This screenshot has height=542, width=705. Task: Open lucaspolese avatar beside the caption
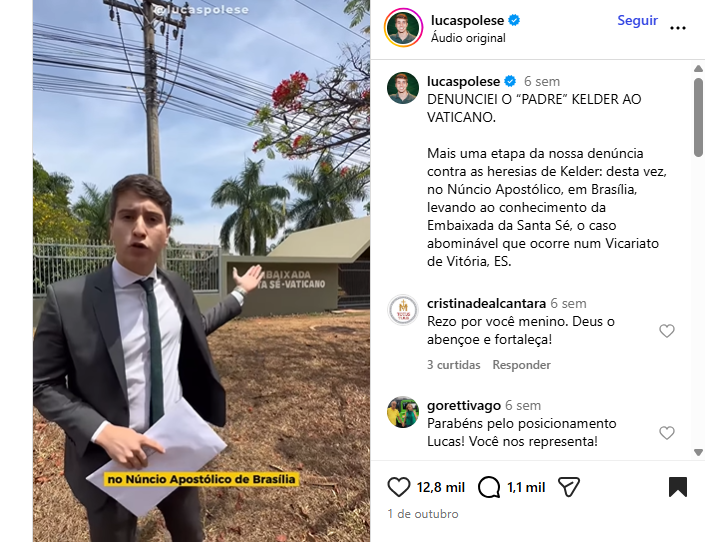pyautogui.click(x=403, y=88)
